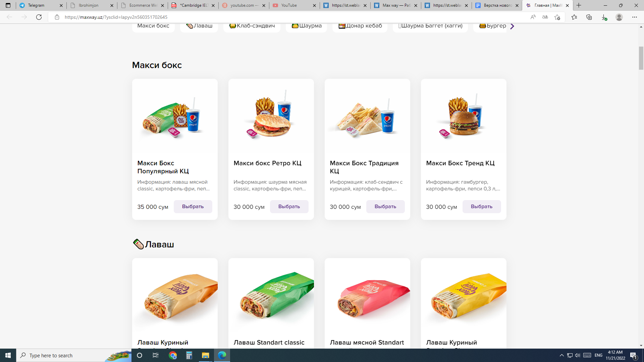Viewport: 644px width, 362px height.
Task: Select the Шаурма category
Action: pyautogui.click(x=307, y=26)
